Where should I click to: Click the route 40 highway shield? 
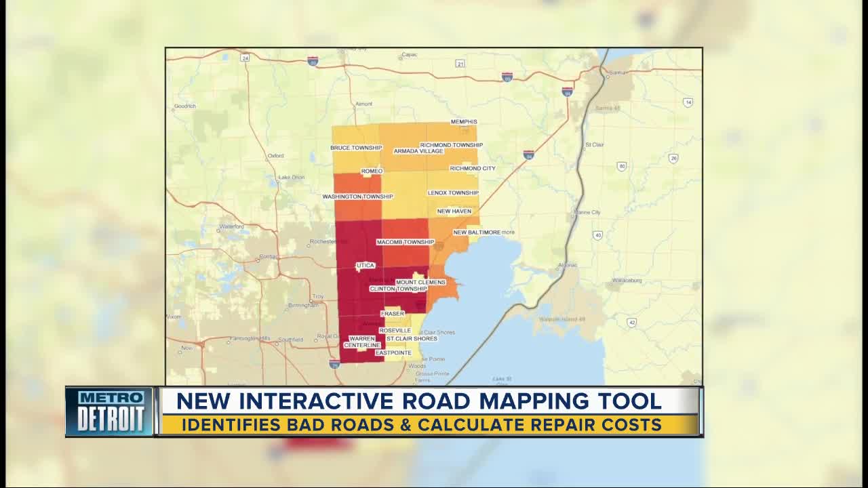[x=597, y=235]
